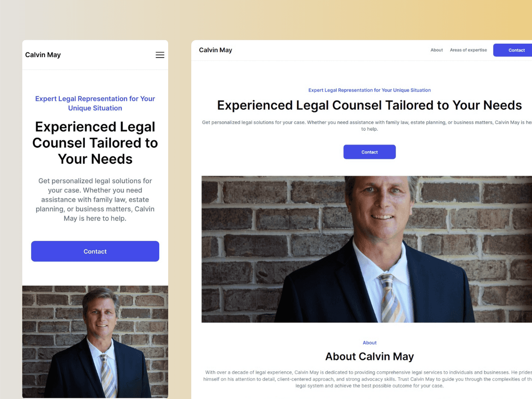Click the desktop hero paragraph about family law

point(367,126)
